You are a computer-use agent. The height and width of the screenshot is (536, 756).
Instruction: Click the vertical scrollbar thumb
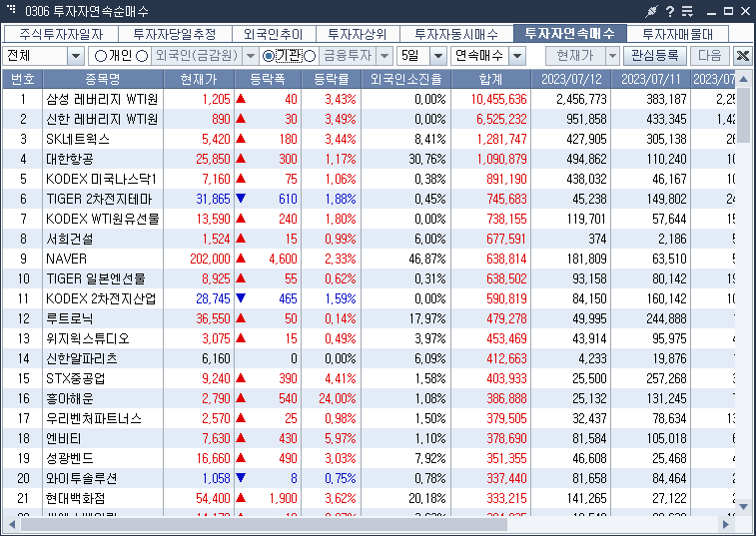(743, 114)
